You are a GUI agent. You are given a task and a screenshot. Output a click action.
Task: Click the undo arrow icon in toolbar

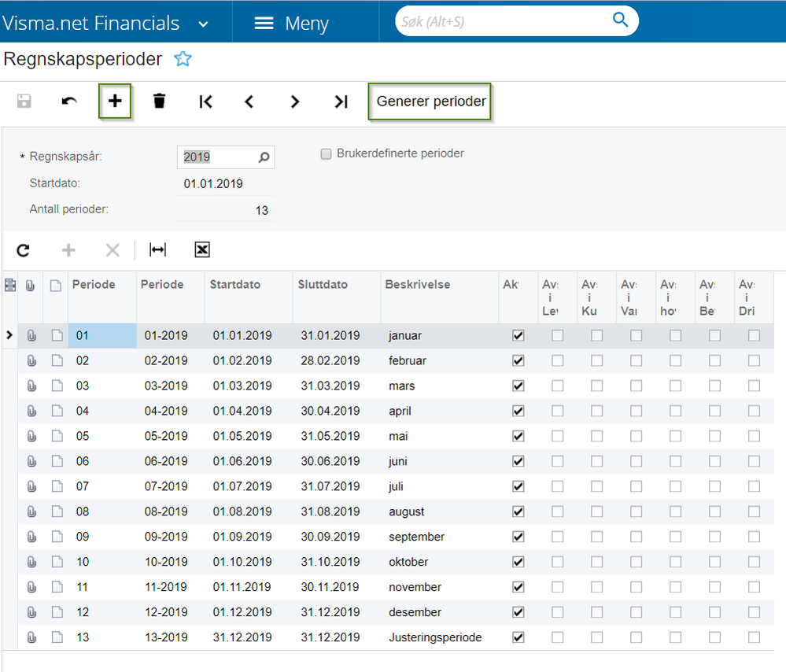point(69,102)
